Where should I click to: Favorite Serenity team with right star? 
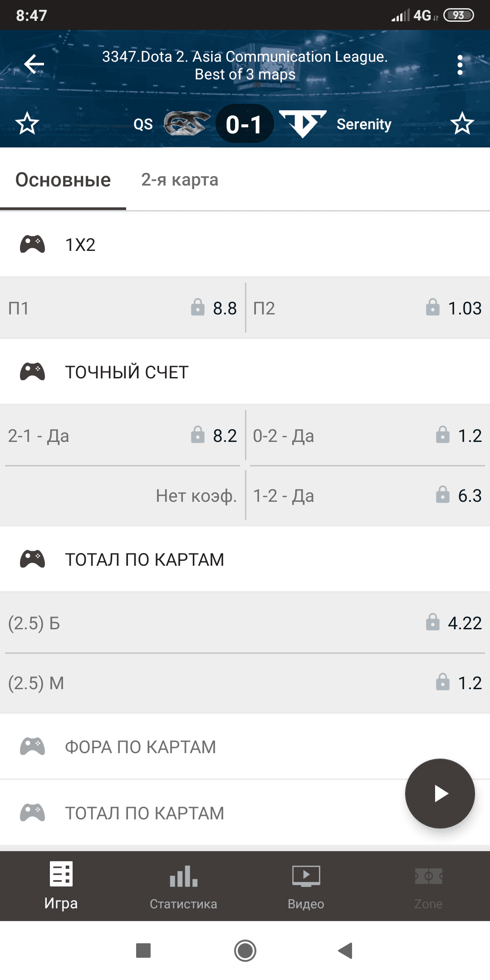(x=462, y=123)
